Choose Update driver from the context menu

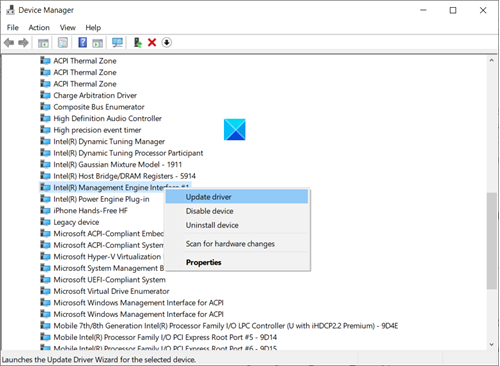pos(237,197)
